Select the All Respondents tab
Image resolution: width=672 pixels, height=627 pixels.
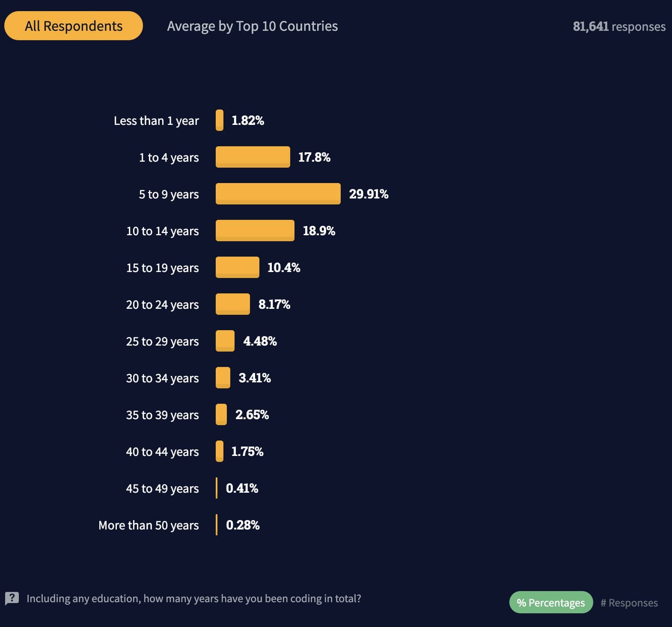pos(74,26)
